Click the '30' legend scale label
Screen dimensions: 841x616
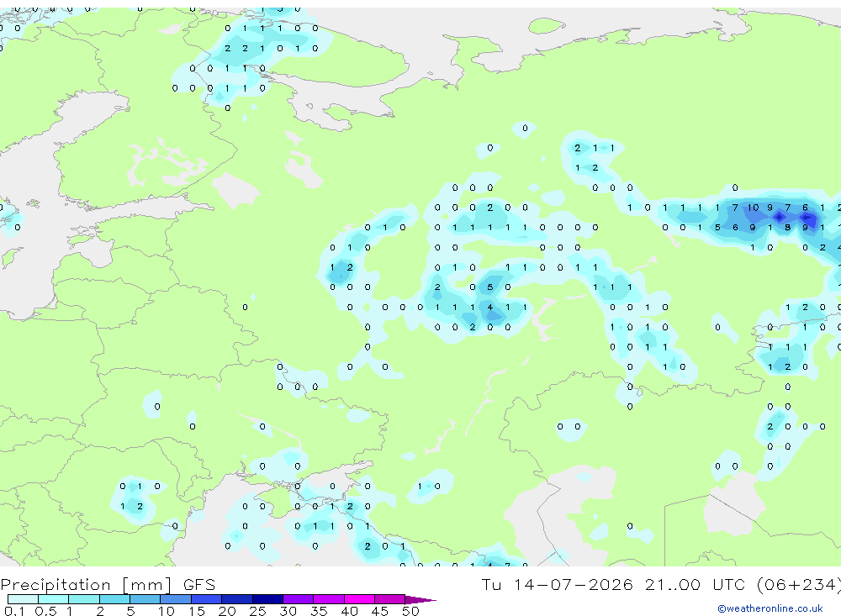[288, 611]
